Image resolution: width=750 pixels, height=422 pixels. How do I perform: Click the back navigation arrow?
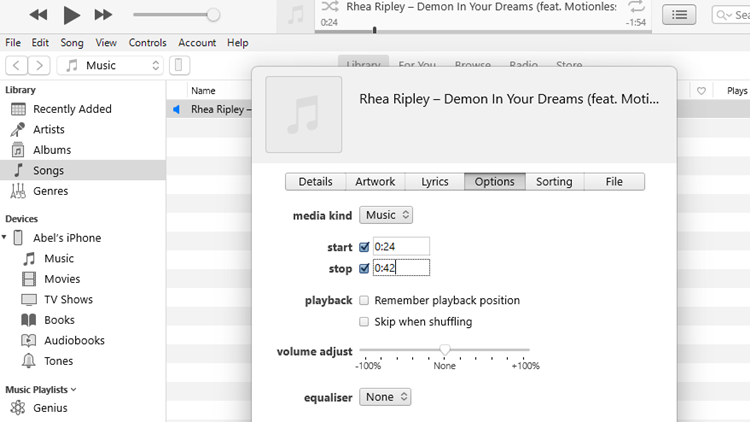tap(16, 65)
